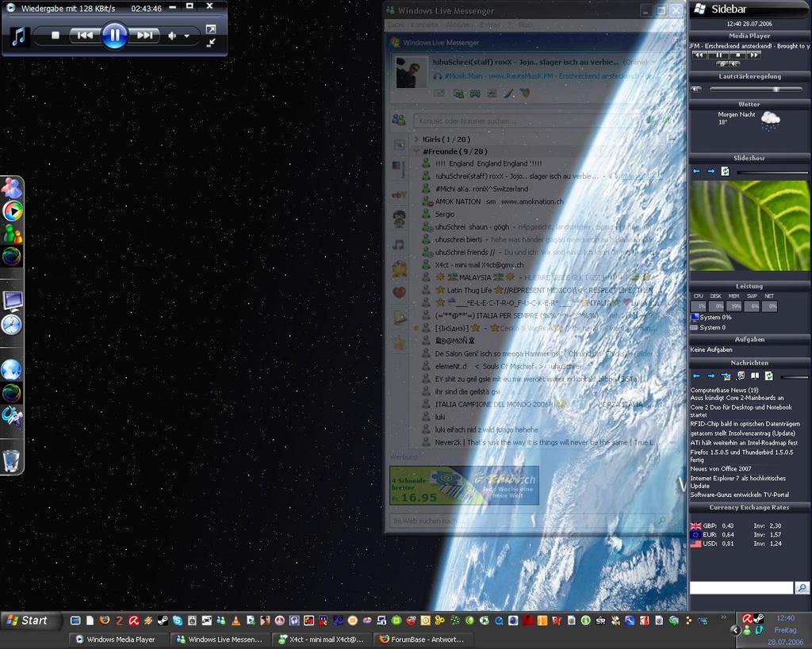Expand hidden system tray icons arrow
The width and height of the screenshot is (812, 649).
[735, 630]
